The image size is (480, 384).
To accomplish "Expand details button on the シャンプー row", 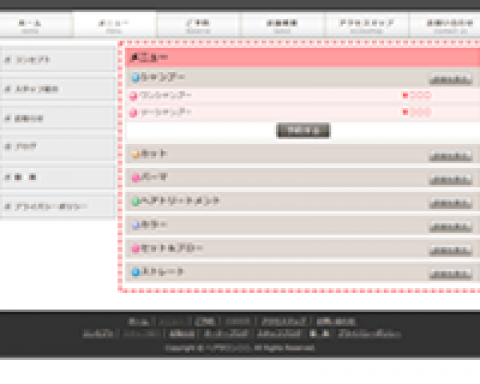I will click(x=451, y=80).
